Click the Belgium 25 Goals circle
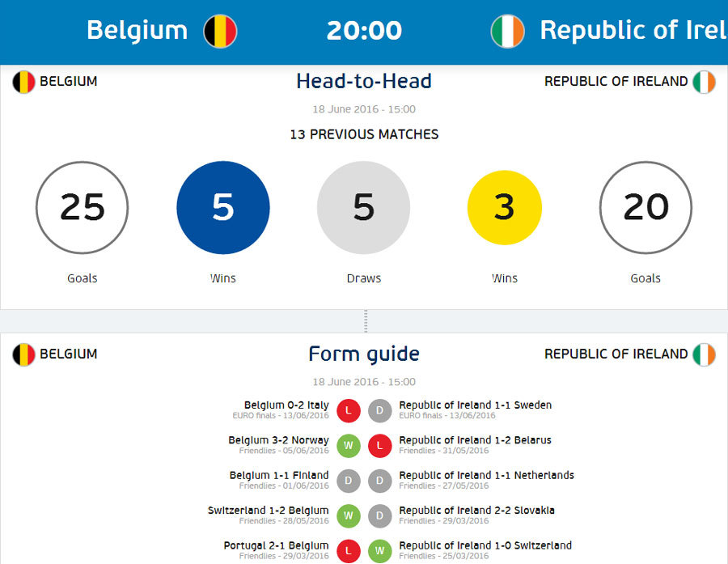 pyautogui.click(x=83, y=208)
